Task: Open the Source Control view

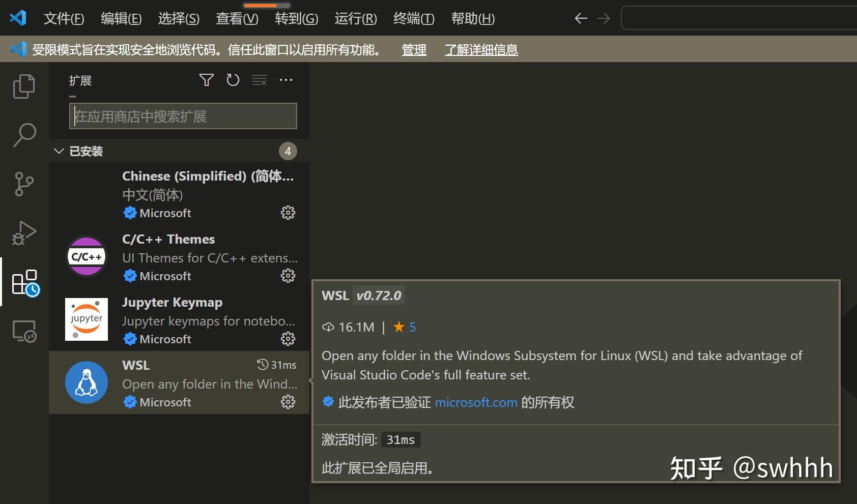Action: point(24,184)
